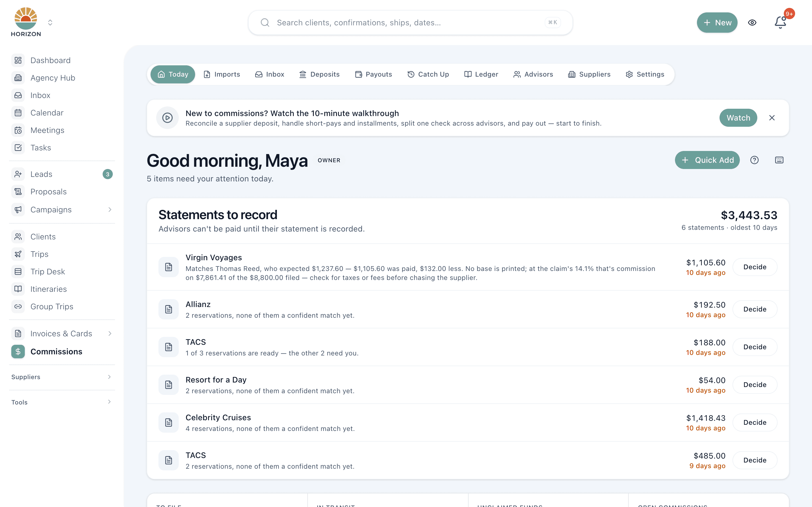Click the Meetings calendar-clock sidebar icon
812x507 pixels.
click(18, 130)
